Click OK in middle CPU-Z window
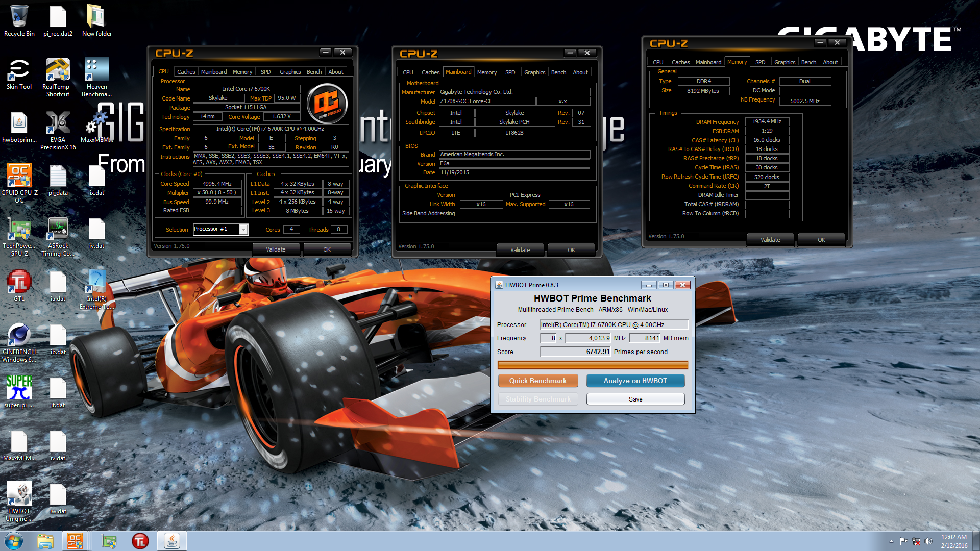980x551 pixels. pos(571,250)
